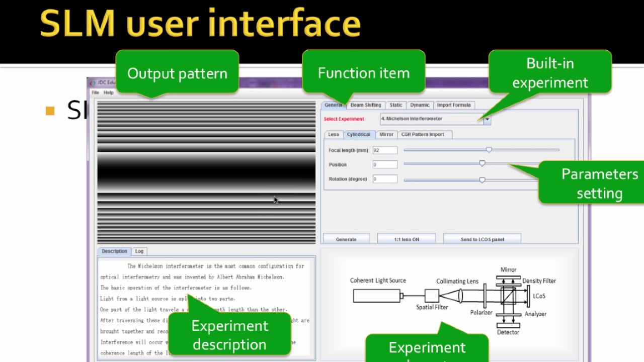Click Send to LCOS panel button
This screenshot has height=362, width=644.
click(482, 239)
